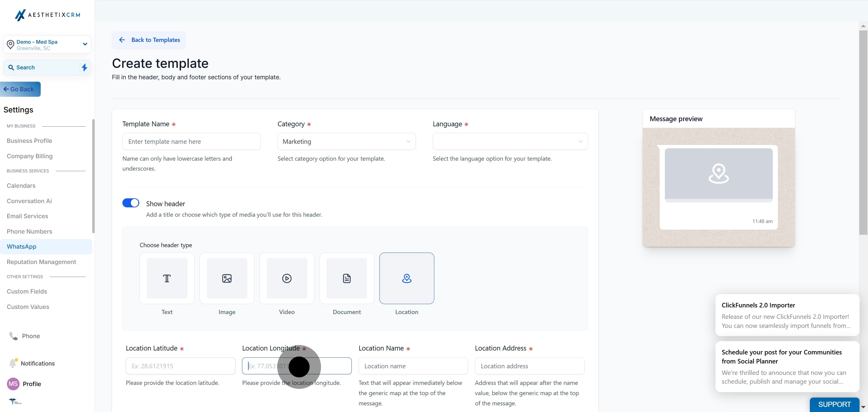Viewport: 868px width, 412px height.
Task: Click the lightning bolt quick actions icon
Action: [x=84, y=68]
